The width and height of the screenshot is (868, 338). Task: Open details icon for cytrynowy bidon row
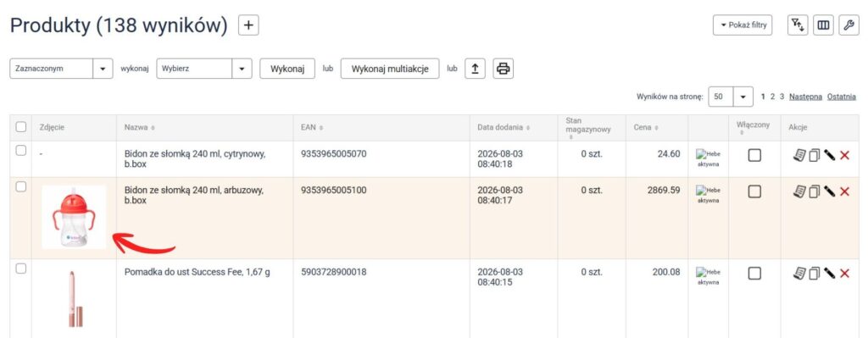click(x=798, y=156)
